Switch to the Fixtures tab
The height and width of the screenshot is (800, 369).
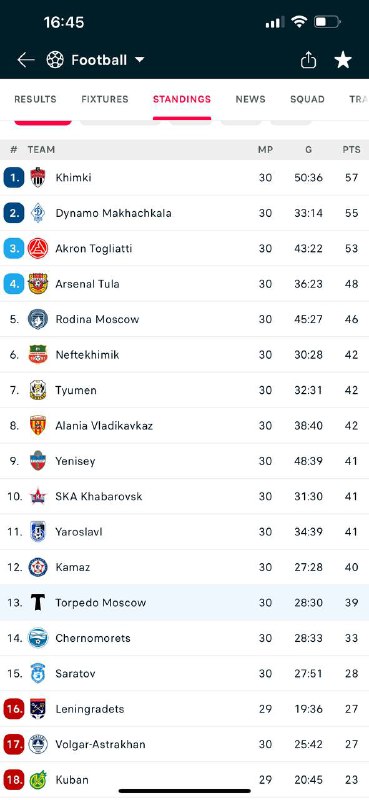click(x=105, y=99)
